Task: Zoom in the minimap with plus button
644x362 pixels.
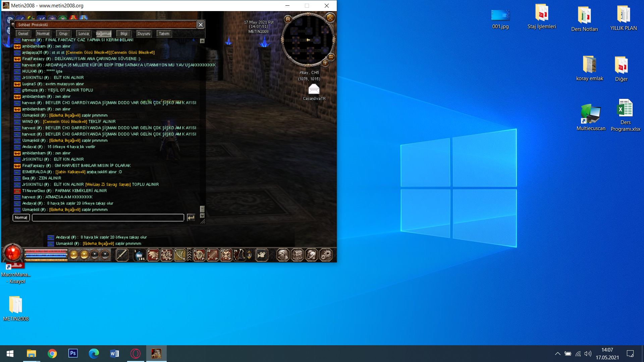Action: point(325,63)
